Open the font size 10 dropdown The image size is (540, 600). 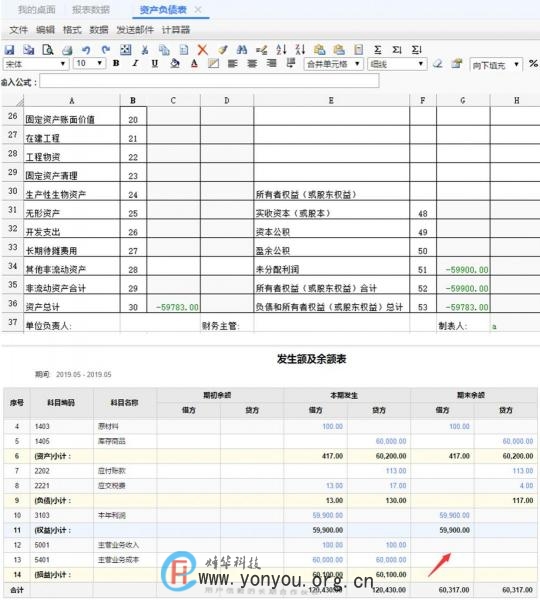click(x=89, y=63)
